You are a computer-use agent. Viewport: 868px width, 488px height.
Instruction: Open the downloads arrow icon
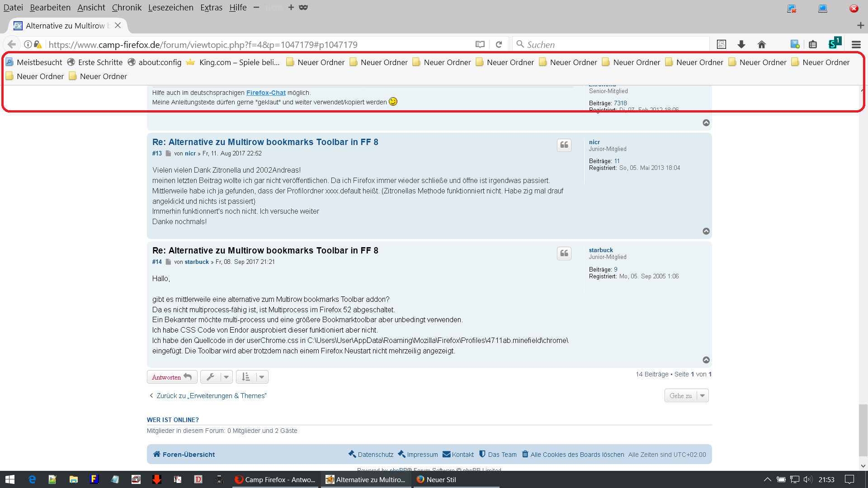pos(741,44)
